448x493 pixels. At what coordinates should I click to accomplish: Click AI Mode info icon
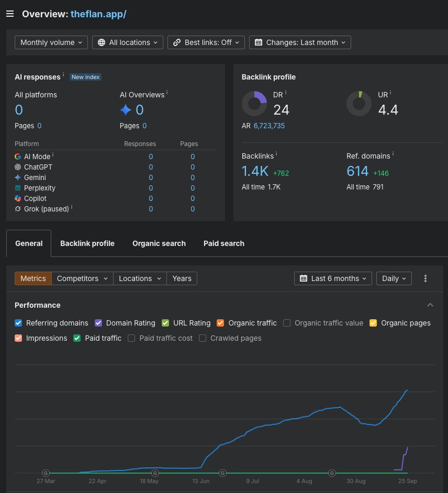(53, 154)
